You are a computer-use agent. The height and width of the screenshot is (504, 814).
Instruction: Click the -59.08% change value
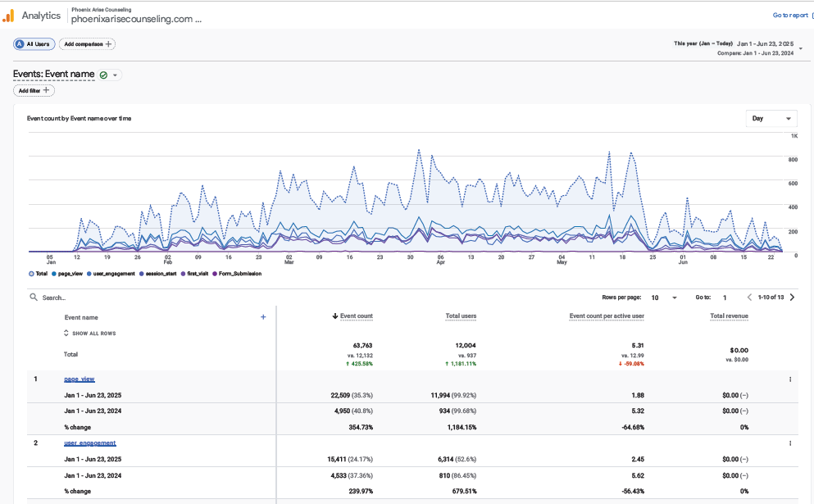coord(631,364)
